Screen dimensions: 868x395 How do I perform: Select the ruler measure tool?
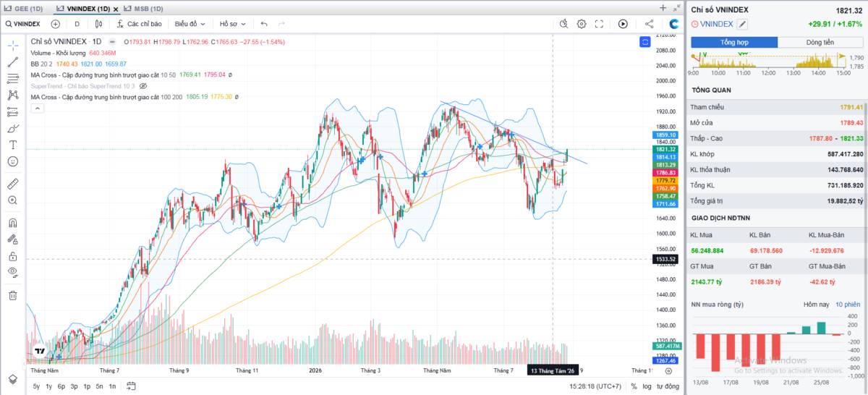12,184
